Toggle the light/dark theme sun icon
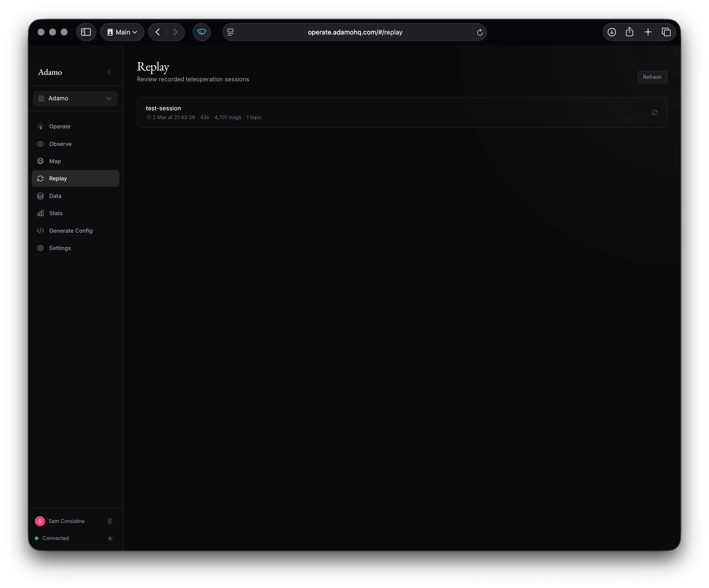 [110, 538]
